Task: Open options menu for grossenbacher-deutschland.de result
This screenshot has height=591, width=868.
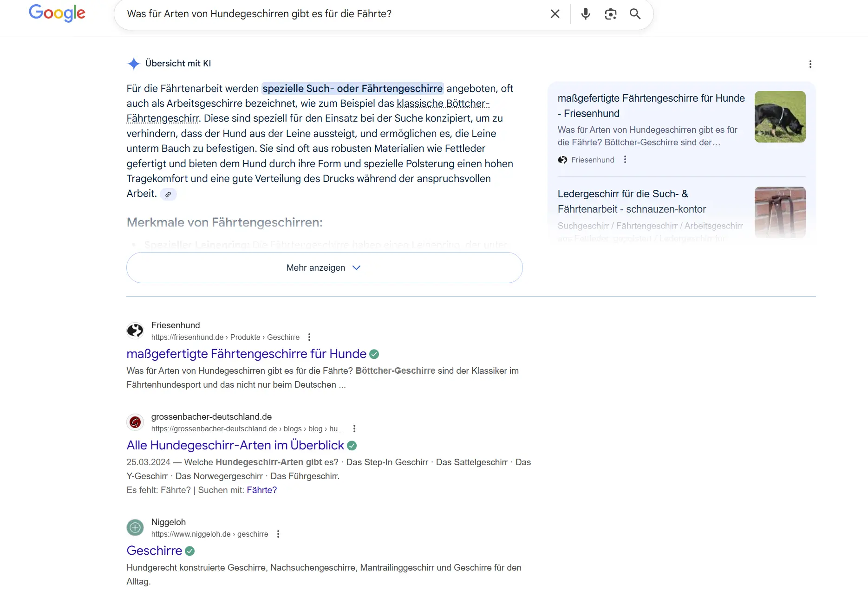Action: tap(354, 429)
